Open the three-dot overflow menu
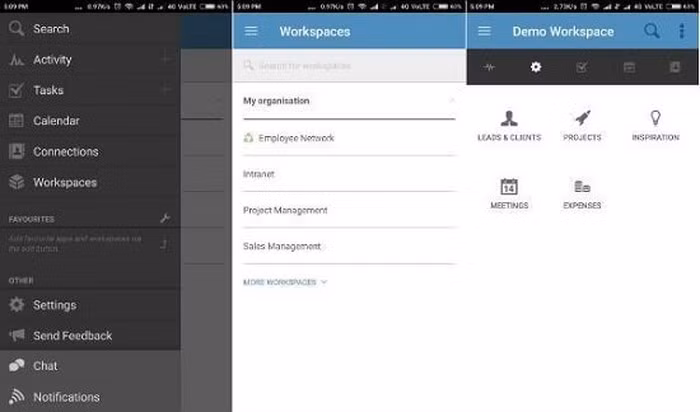The image size is (700, 412). 682,31
